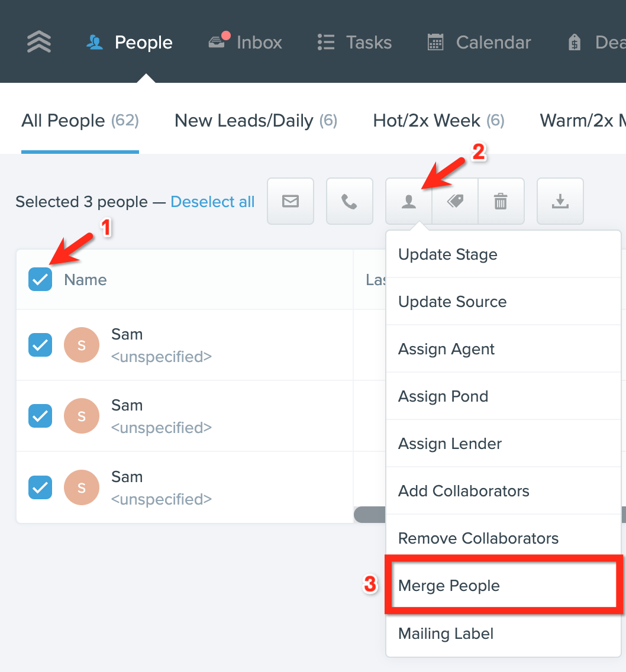Uncheck the select-all Name checkbox
Viewport: 626px width, 672px height.
[x=40, y=279]
